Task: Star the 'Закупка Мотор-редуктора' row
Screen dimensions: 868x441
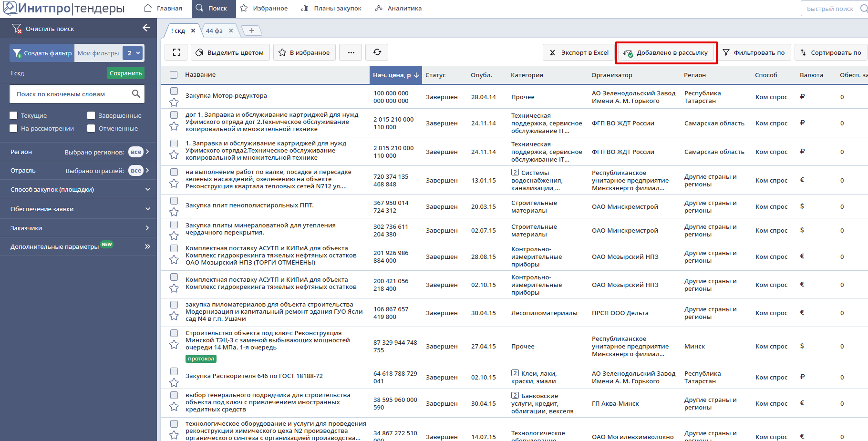Action: click(174, 102)
